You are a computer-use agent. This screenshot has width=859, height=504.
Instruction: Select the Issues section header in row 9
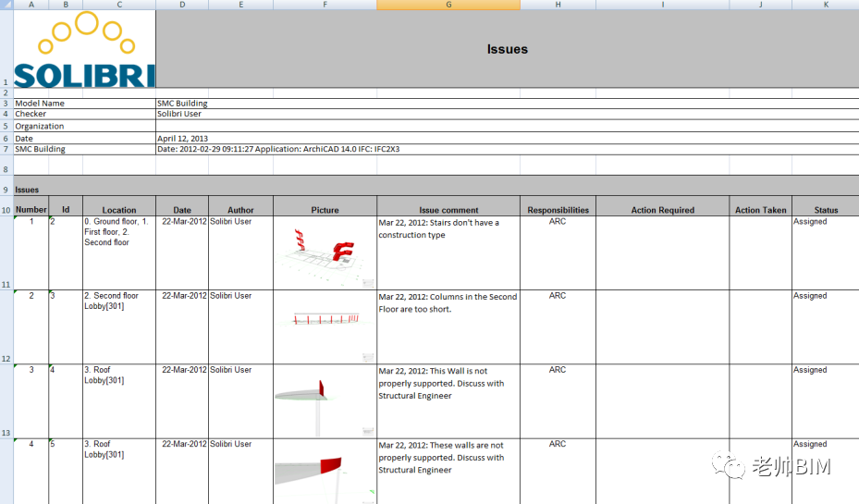pyautogui.click(x=436, y=186)
